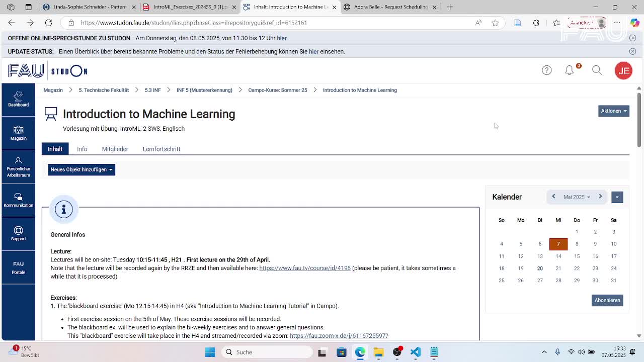
Task: Open File Explorer in taskbar
Action: 378,352
